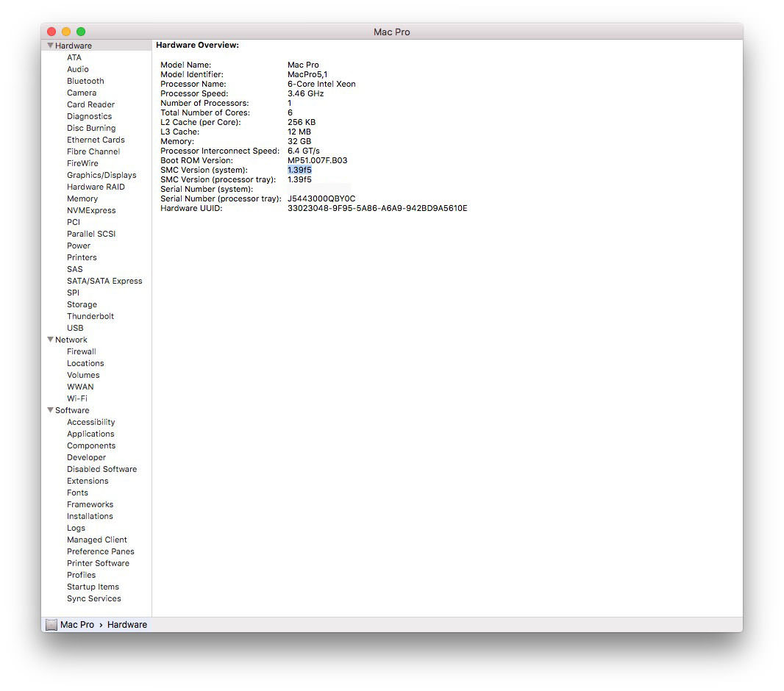
Task: Open the Bluetooth hardware entry
Action: [x=85, y=81]
